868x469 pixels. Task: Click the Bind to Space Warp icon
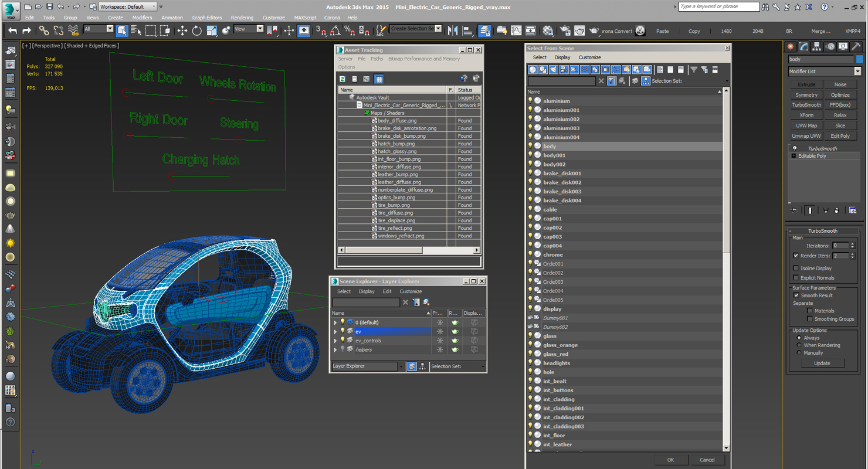(x=73, y=30)
